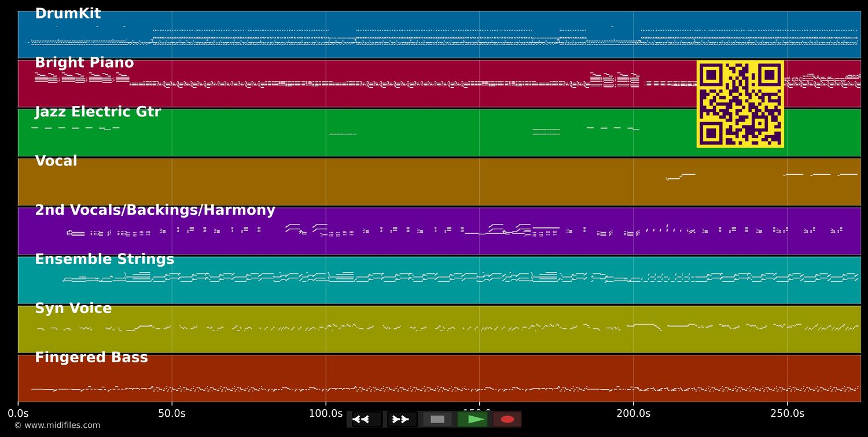Screen dimensions: 868x437
Task: Select the Fingered Bass track label
Action: 91,358
